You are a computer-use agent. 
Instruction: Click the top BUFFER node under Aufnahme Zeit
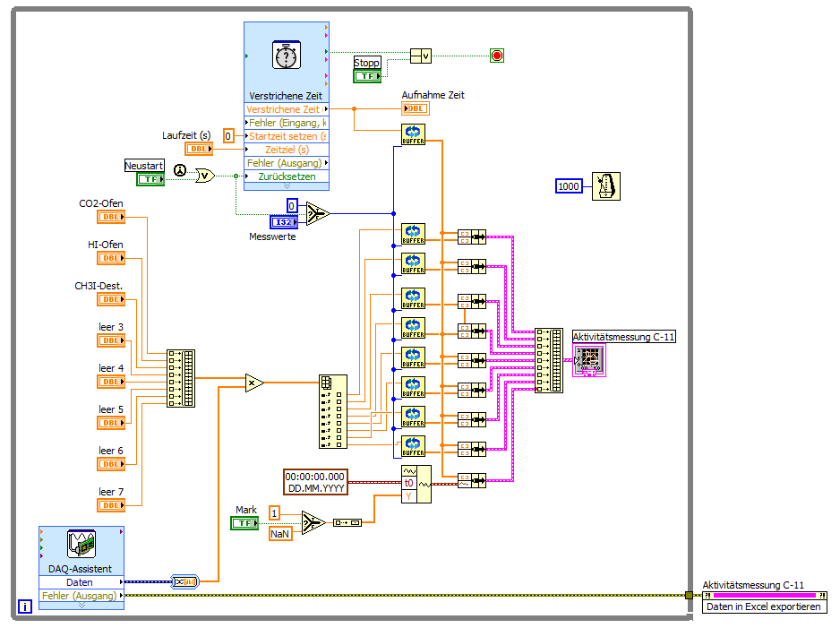pos(413,134)
